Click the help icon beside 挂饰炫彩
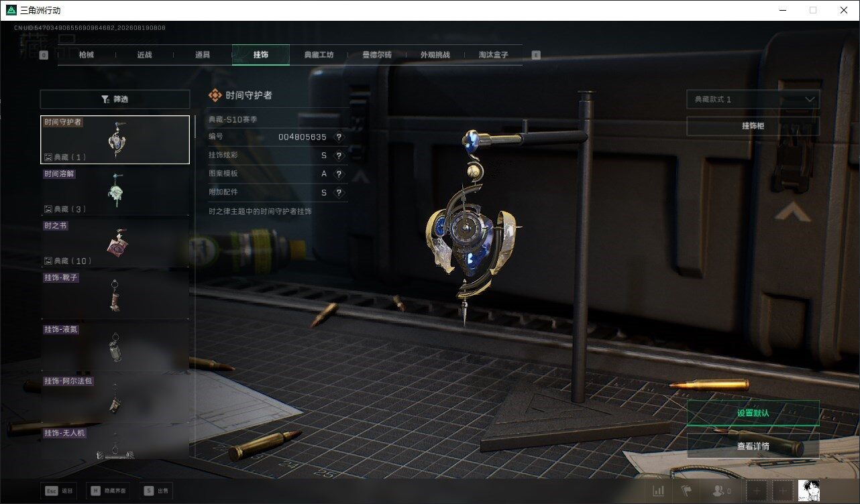Image resolution: width=860 pixels, height=504 pixels. [339, 155]
